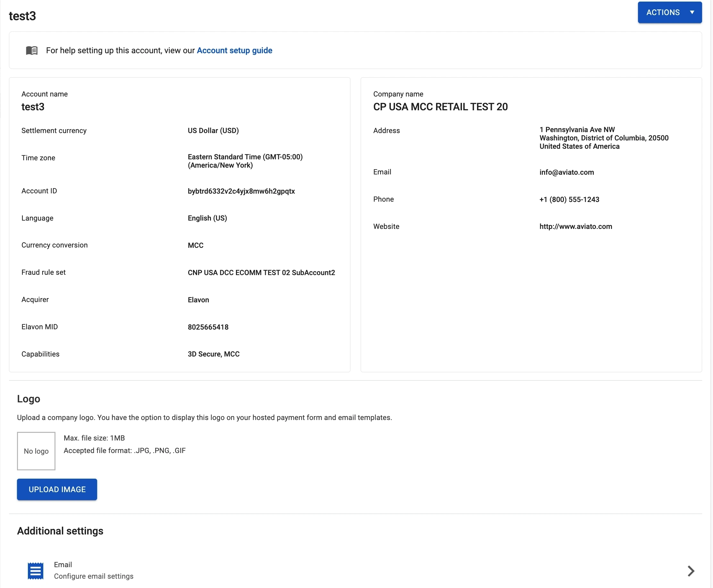This screenshot has width=713, height=588.
Task: Click the Elavon MID number 8025665418
Action: click(x=208, y=327)
